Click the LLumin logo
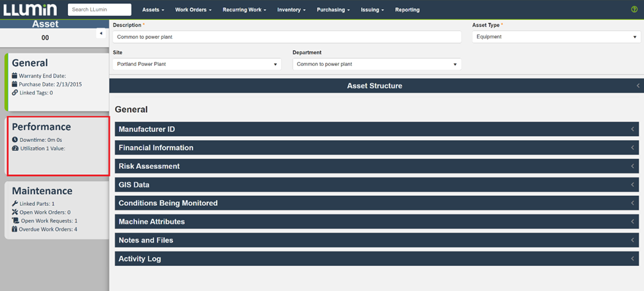The image size is (644, 291). pyautogui.click(x=30, y=10)
